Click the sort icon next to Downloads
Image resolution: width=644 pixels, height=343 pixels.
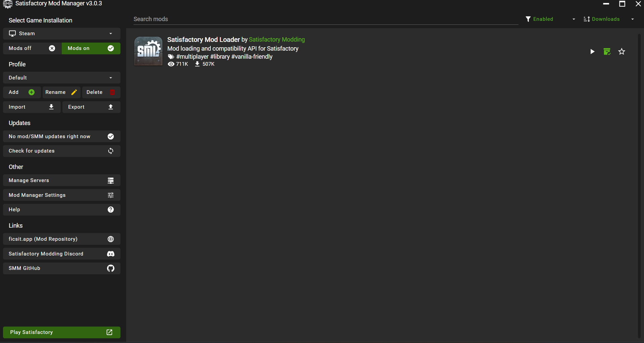point(587,19)
